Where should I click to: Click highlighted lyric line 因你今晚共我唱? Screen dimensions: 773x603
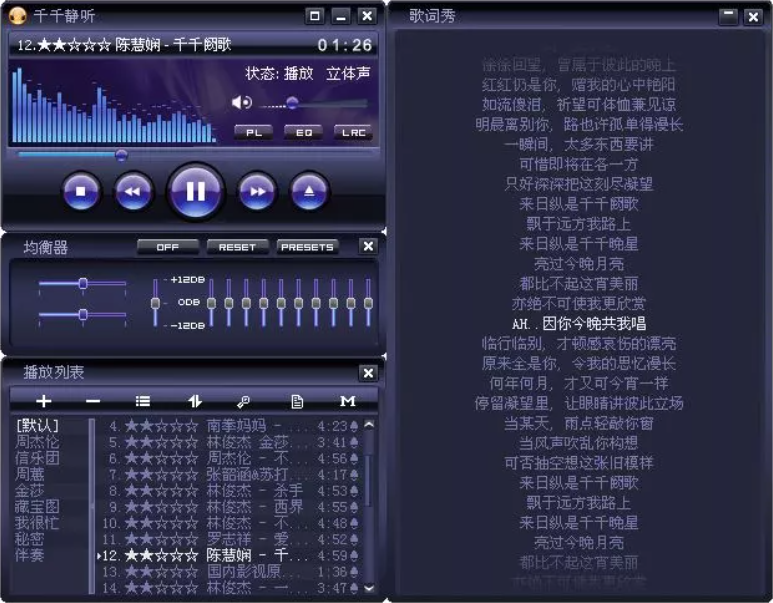pyautogui.click(x=579, y=323)
